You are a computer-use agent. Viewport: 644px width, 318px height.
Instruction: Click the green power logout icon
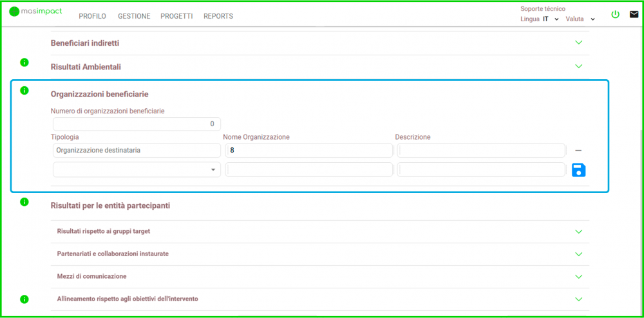615,14
